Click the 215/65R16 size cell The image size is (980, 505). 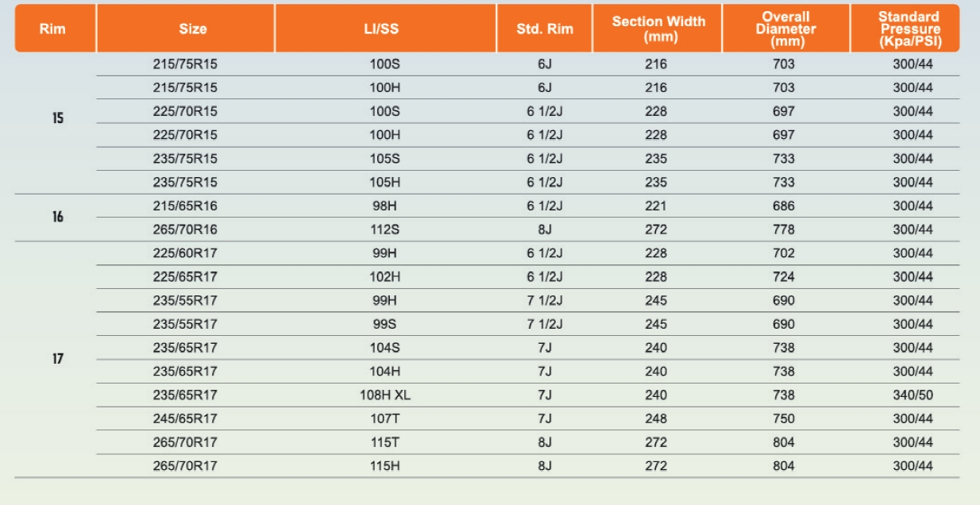pyautogui.click(x=185, y=206)
